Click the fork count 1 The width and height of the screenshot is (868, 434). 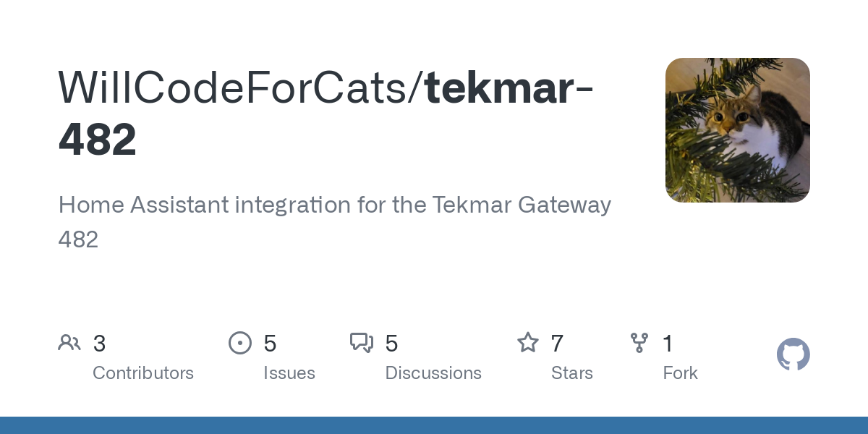(668, 344)
